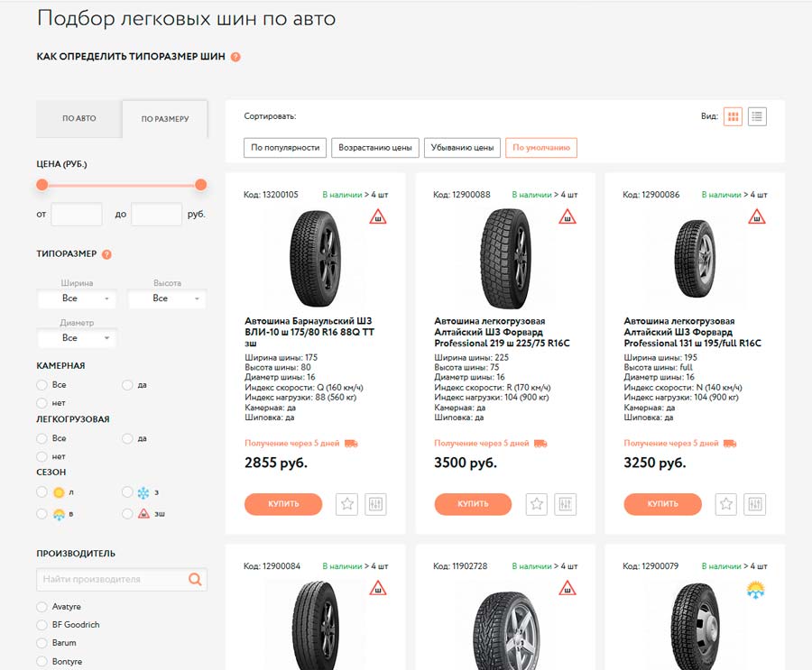
Task: Add tire 12900088 to comparison icon
Action: pyautogui.click(x=565, y=504)
